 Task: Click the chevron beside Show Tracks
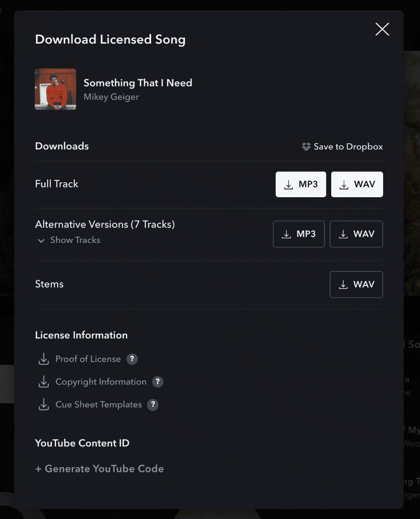[41, 240]
